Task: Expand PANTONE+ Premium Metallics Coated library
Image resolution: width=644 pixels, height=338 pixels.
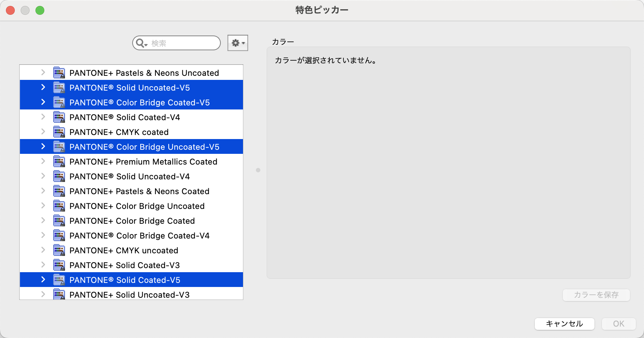Action: 43,161
